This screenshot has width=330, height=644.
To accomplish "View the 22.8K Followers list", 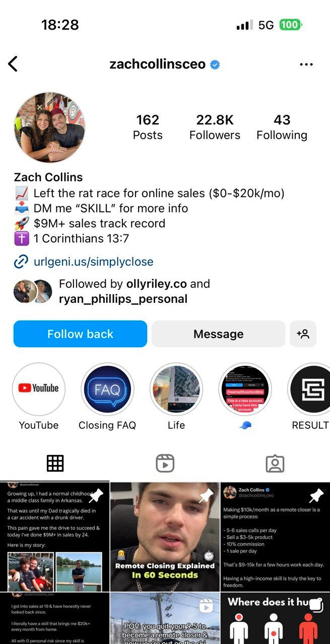I will tap(215, 127).
